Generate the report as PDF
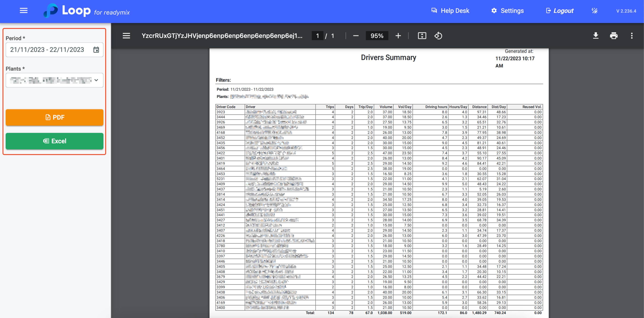 (55, 117)
